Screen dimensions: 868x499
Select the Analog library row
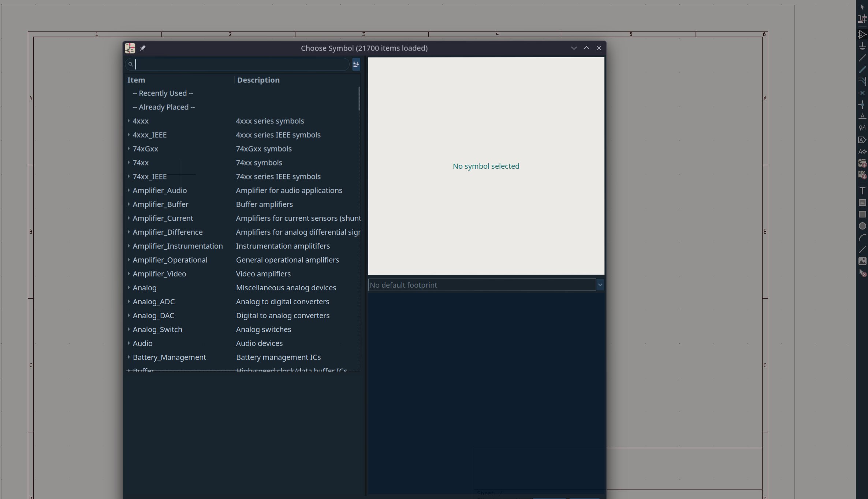[242, 288]
